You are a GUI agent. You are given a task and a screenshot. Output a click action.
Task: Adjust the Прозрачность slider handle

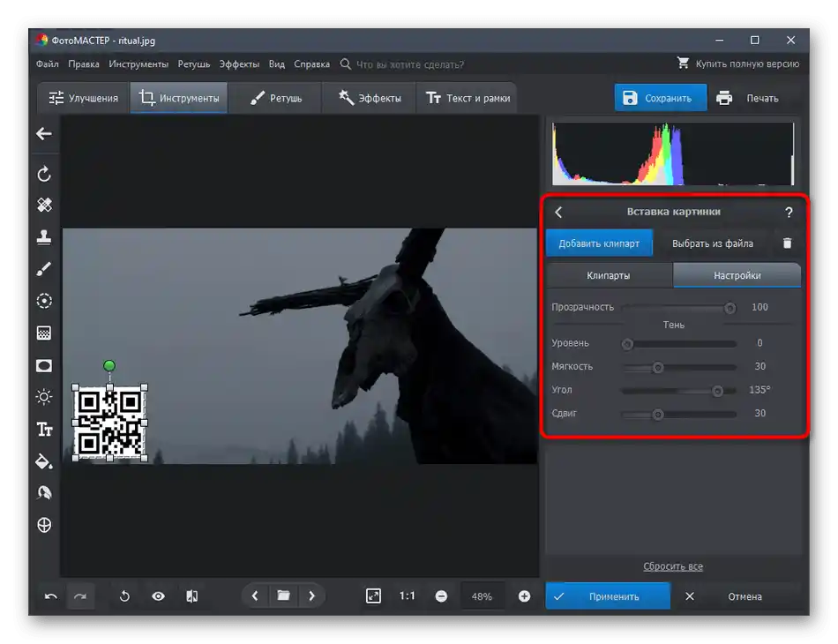coord(730,308)
